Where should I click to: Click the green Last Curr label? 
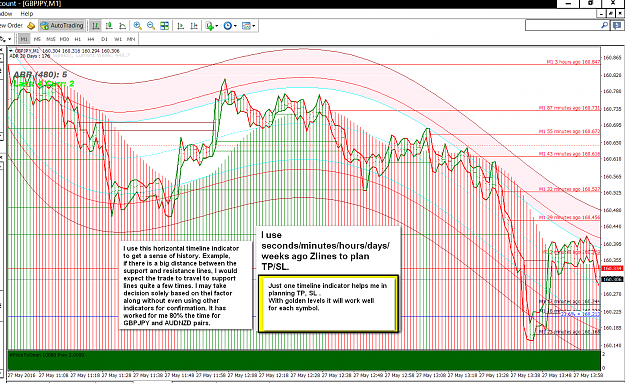click(x=43, y=84)
